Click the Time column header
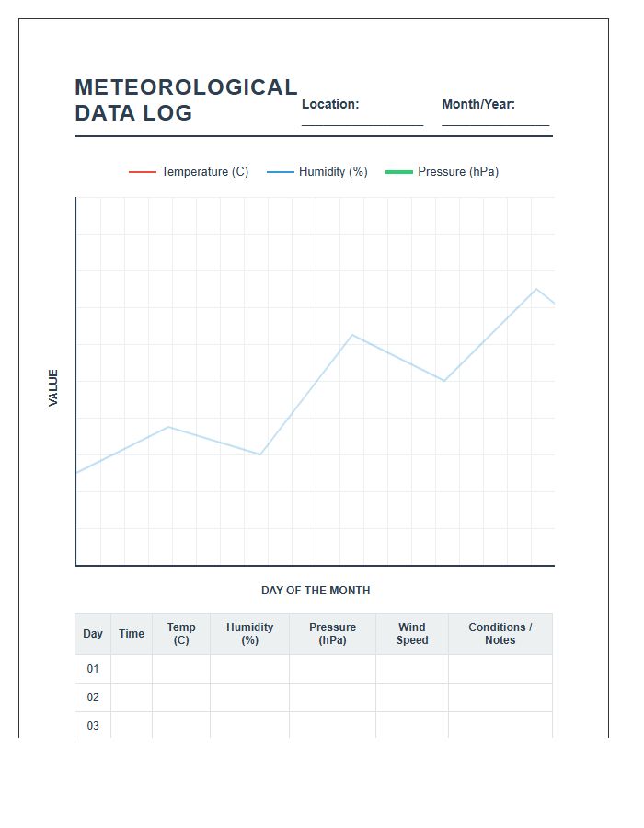Viewport: 644px width, 828px height. [132, 634]
